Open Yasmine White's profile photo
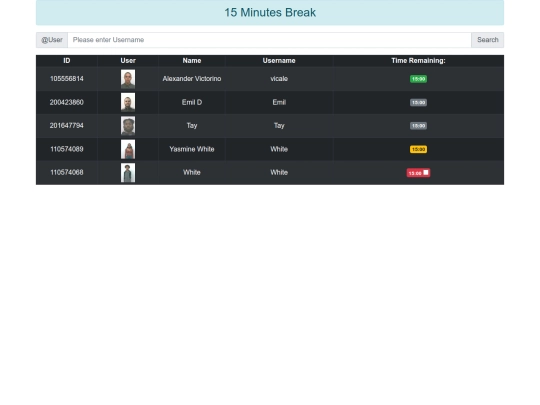 [128, 149]
